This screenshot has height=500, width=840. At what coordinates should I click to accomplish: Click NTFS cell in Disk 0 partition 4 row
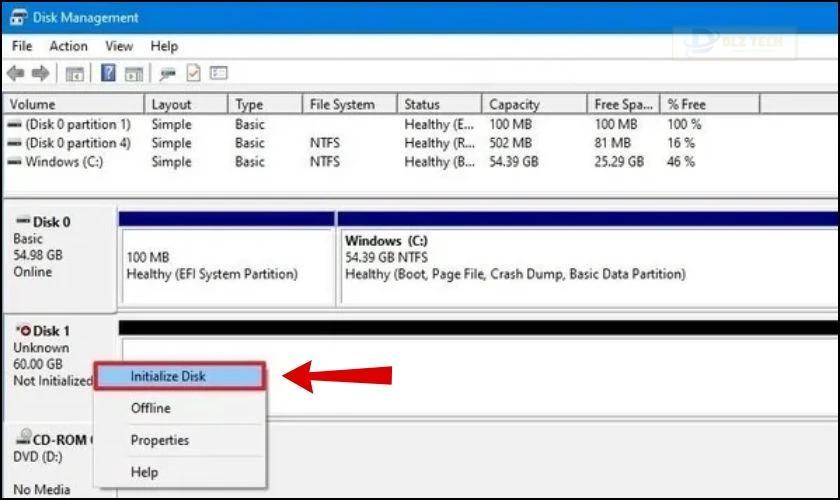[325, 143]
